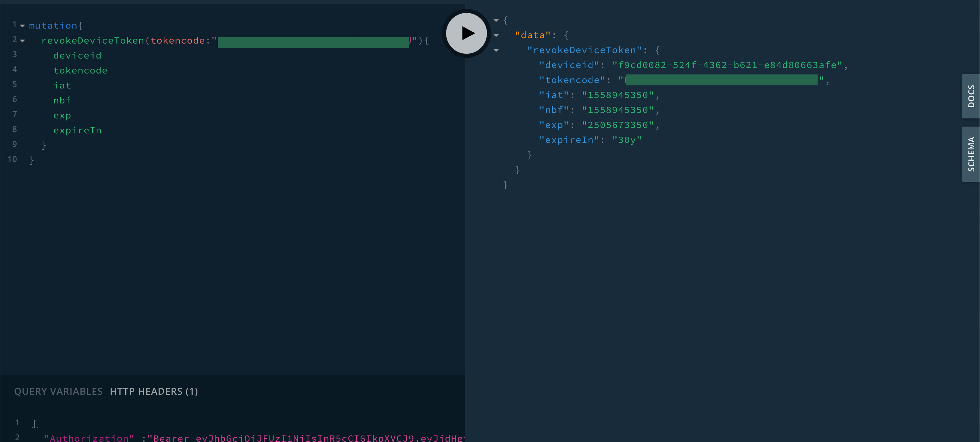Click the Bearer token value in headers
This screenshot has width=980, height=442.
point(306,438)
